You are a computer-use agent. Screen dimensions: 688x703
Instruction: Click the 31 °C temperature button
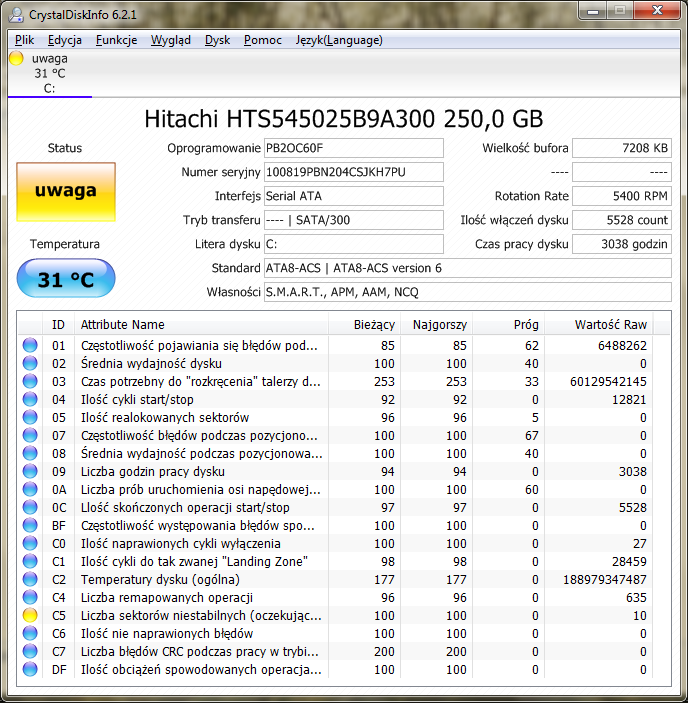tap(66, 278)
